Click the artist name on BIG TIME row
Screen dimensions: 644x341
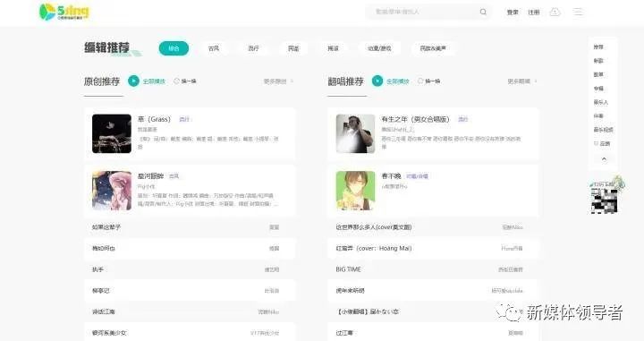tap(511, 269)
